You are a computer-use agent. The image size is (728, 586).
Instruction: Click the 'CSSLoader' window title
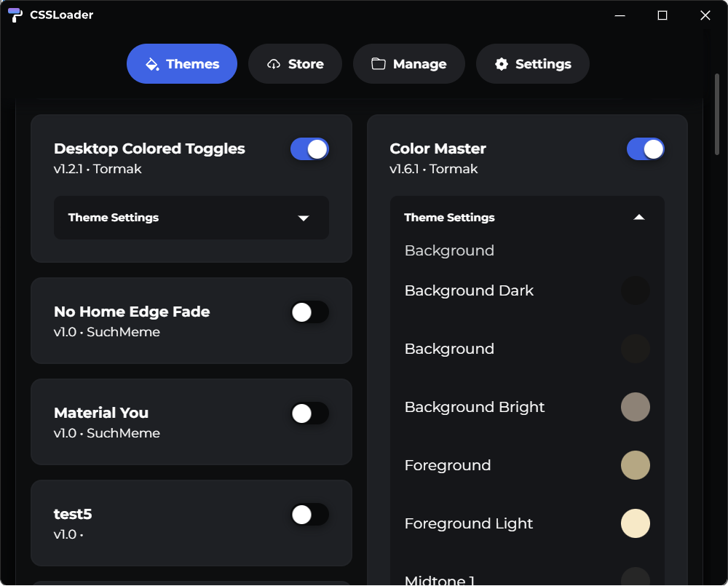click(62, 15)
